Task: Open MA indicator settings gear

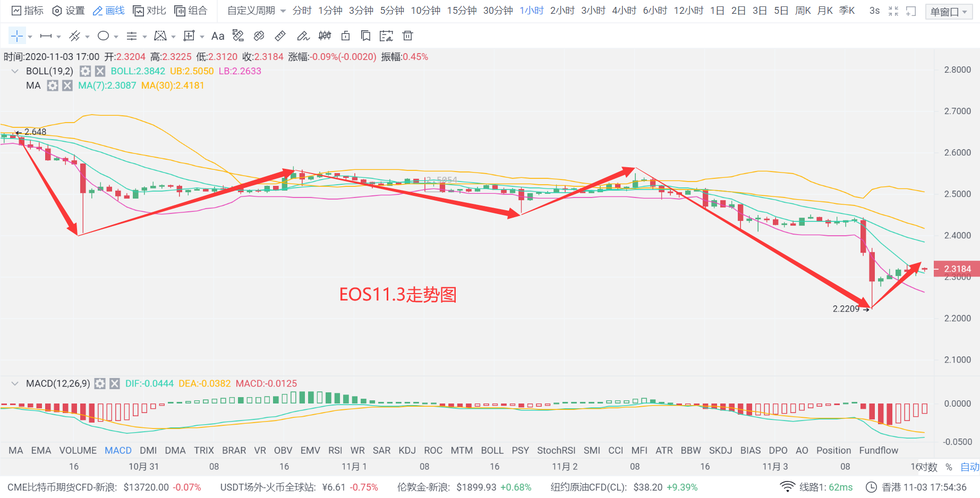Action: pos(52,85)
